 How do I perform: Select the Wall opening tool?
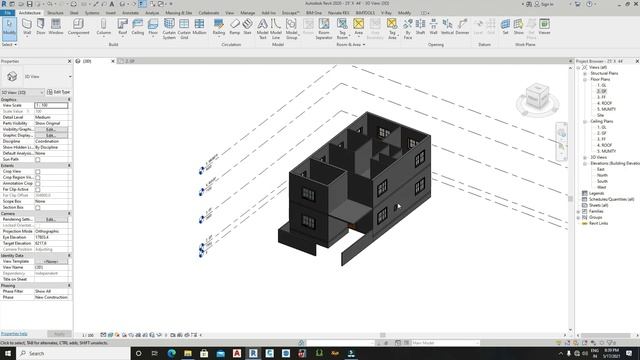click(x=433, y=27)
